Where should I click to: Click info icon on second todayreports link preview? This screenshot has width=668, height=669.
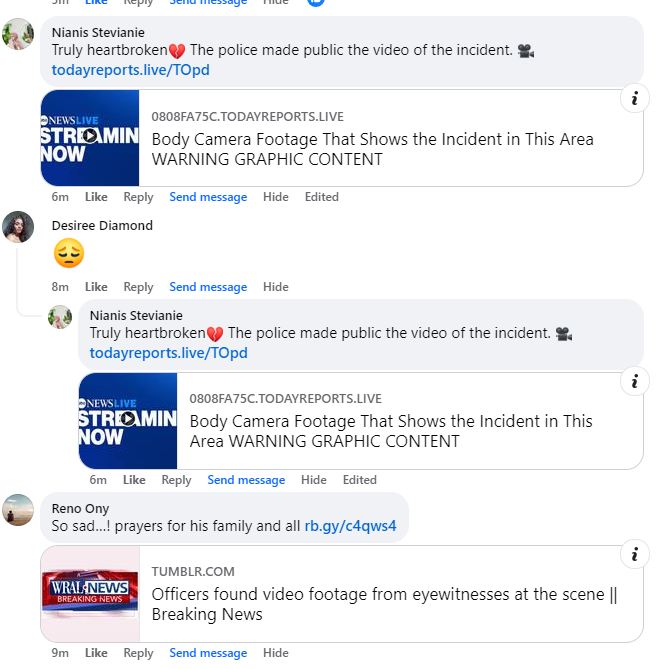[x=634, y=381]
